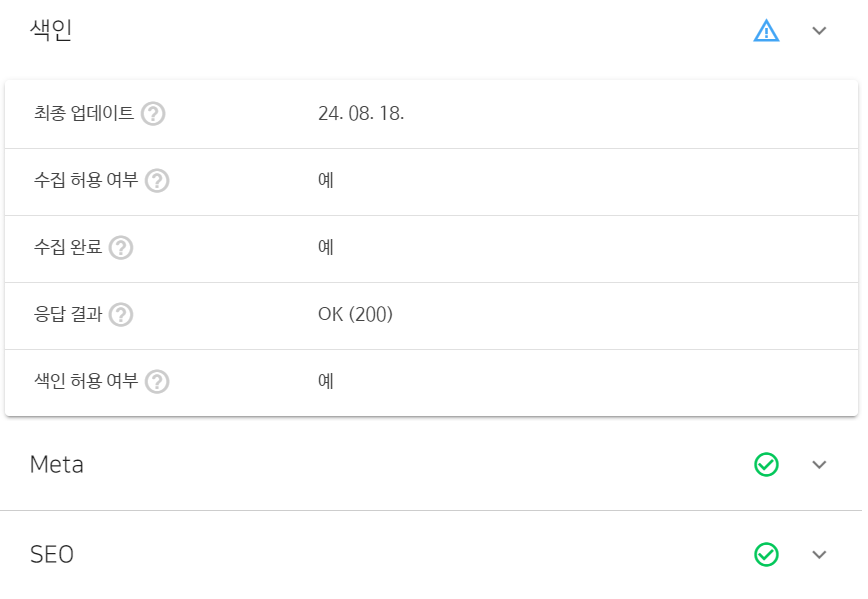Click the OK (200) response value

[x=355, y=315]
